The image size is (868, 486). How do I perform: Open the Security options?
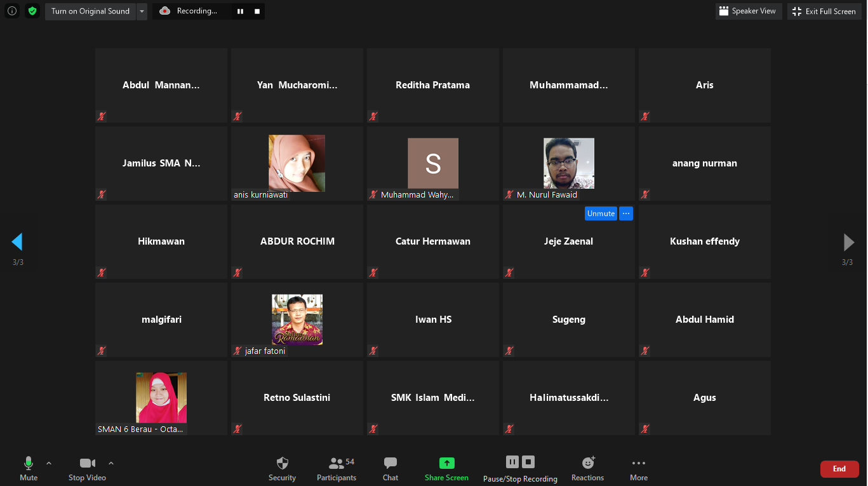[282, 469]
